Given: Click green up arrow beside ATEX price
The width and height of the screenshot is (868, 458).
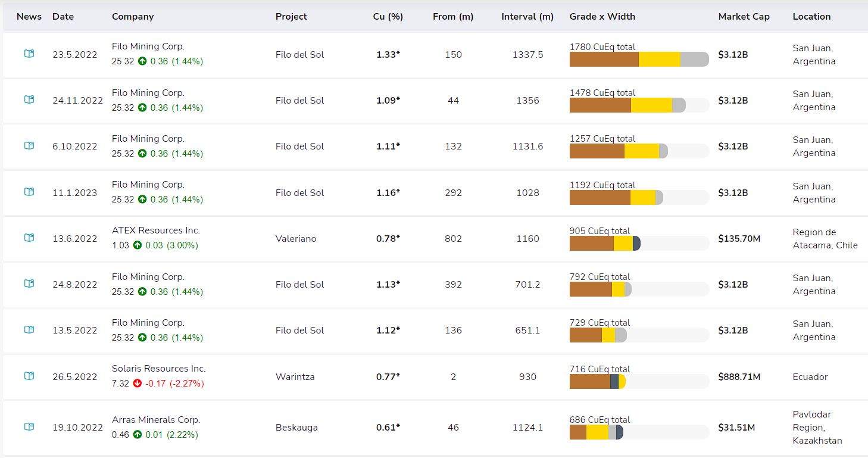Looking at the screenshot, I should pos(138,245).
